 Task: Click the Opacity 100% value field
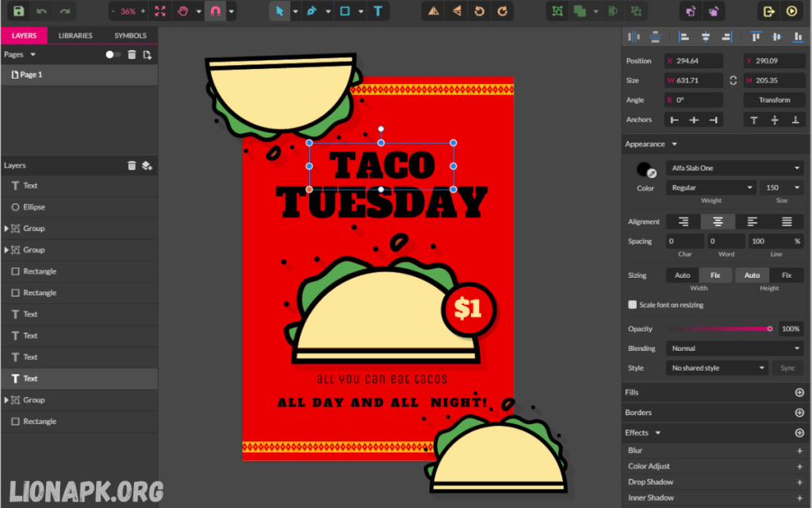(x=791, y=329)
